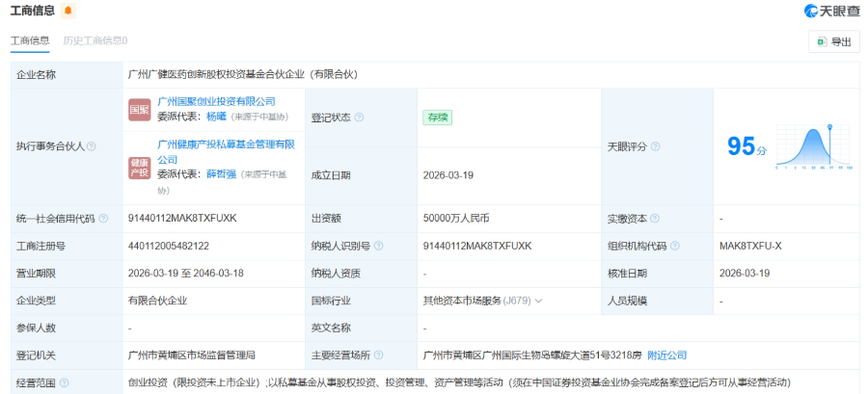This screenshot has width=868, height=394.
Task: Click help icon beside 经营范围
Action: (x=65, y=383)
